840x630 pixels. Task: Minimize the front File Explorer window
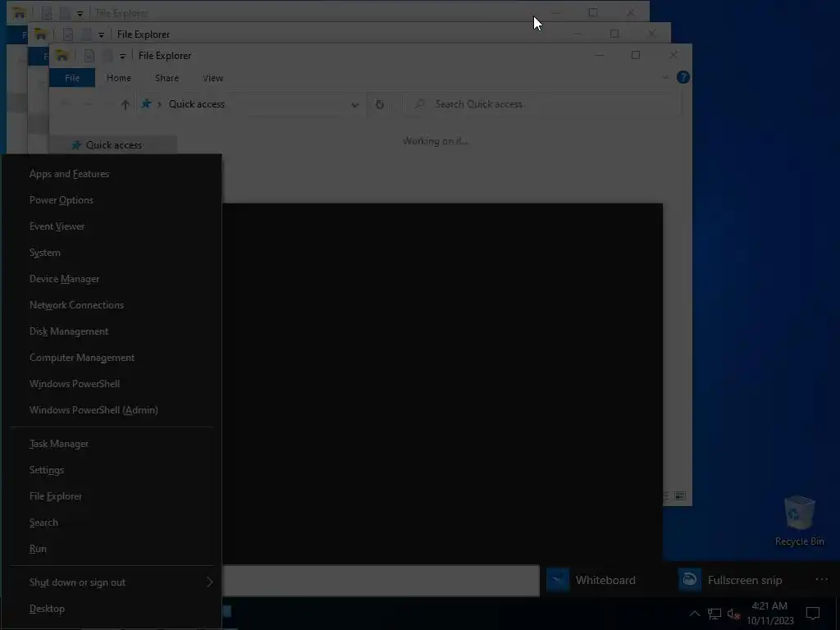pyautogui.click(x=599, y=55)
